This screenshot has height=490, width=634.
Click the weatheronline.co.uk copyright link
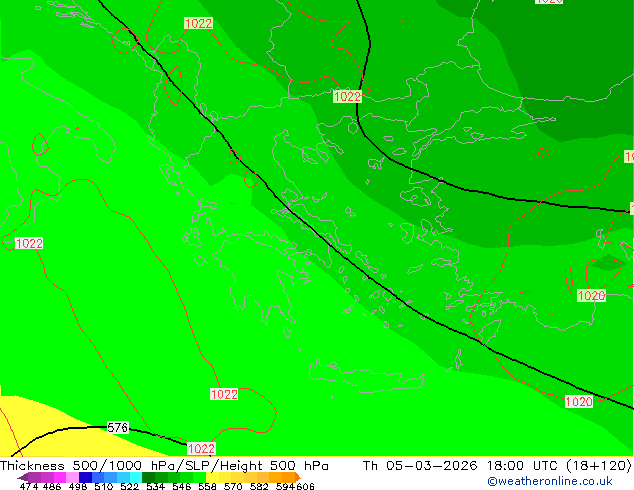click(549, 481)
